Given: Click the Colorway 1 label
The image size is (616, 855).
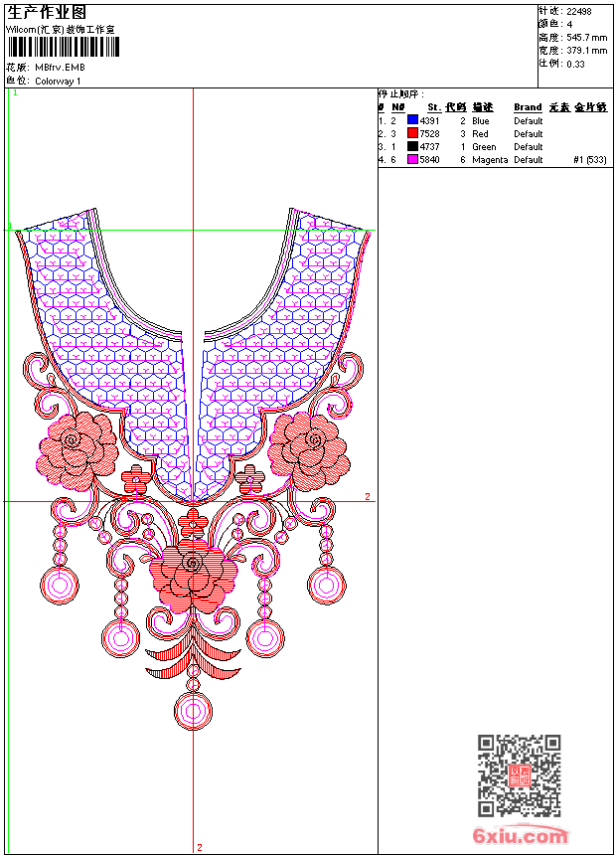Looking at the screenshot, I should tap(59, 81).
